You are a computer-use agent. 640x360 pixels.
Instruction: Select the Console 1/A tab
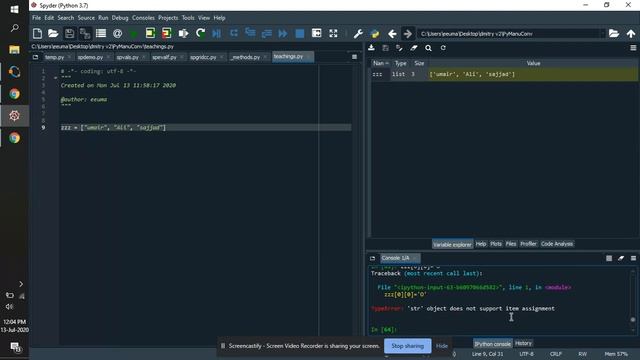[395, 258]
